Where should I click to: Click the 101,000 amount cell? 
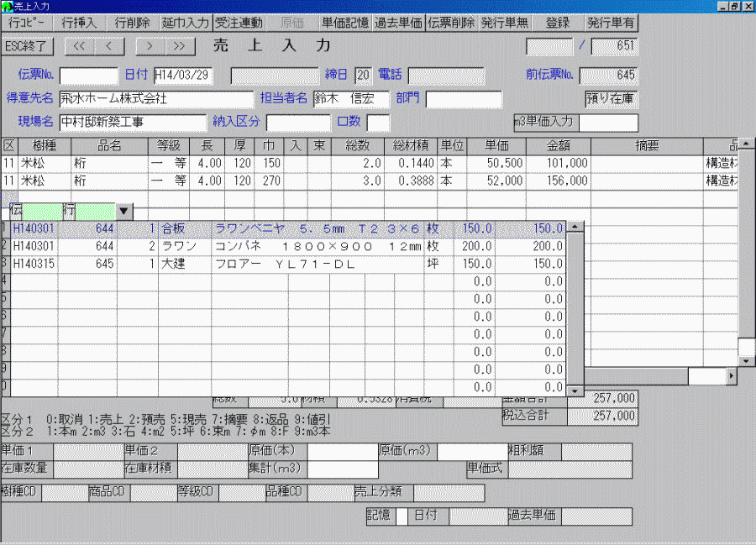(x=559, y=164)
